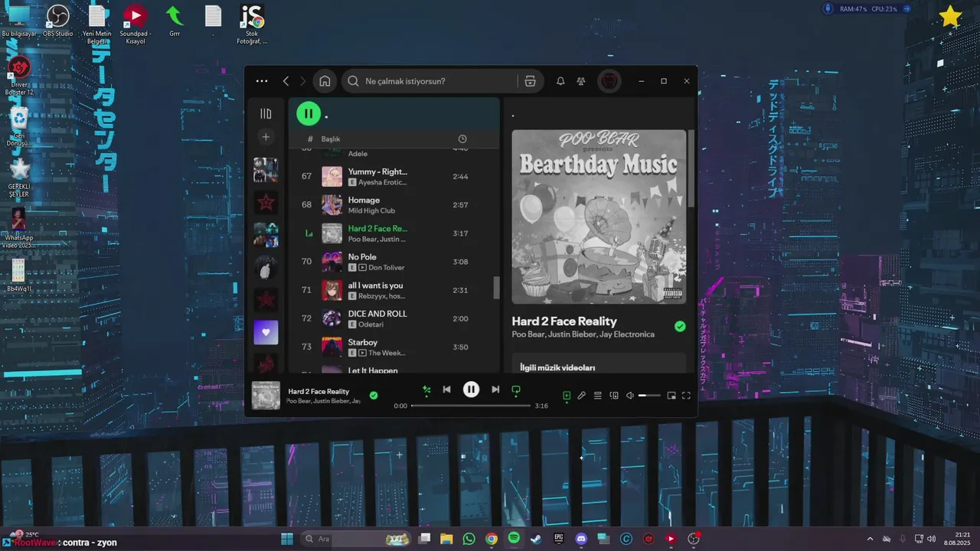This screenshot has width=980, height=551.
Task: Go back with the left arrow
Action: point(286,81)
